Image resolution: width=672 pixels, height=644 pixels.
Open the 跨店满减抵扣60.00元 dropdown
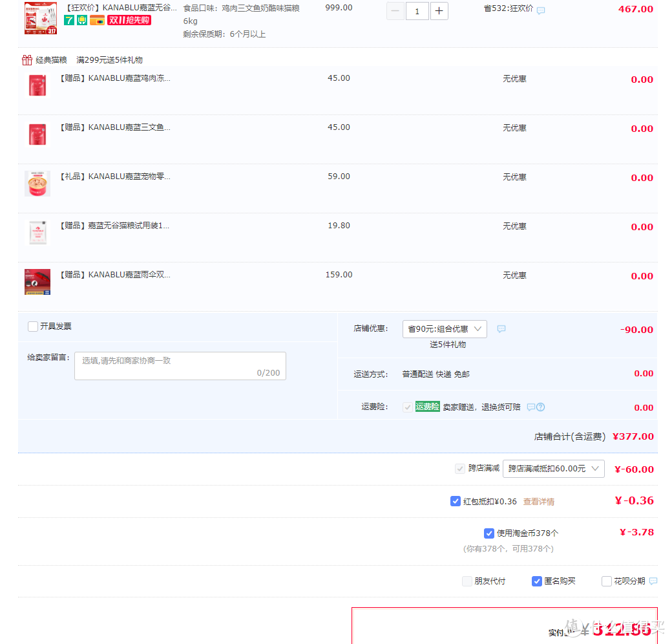coord(553,469)
